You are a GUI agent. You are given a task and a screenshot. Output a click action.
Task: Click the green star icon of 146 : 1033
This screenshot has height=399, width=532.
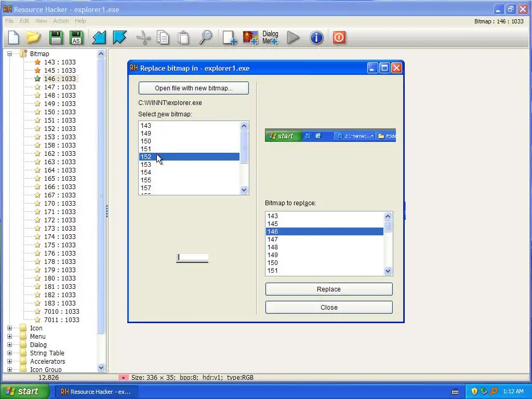click(x=37, y=79)
